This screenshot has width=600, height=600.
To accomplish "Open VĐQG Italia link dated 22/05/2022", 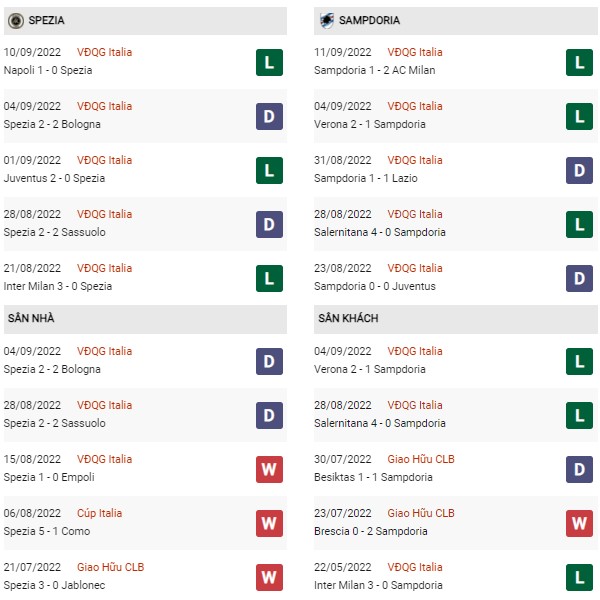I will (415, 567).
